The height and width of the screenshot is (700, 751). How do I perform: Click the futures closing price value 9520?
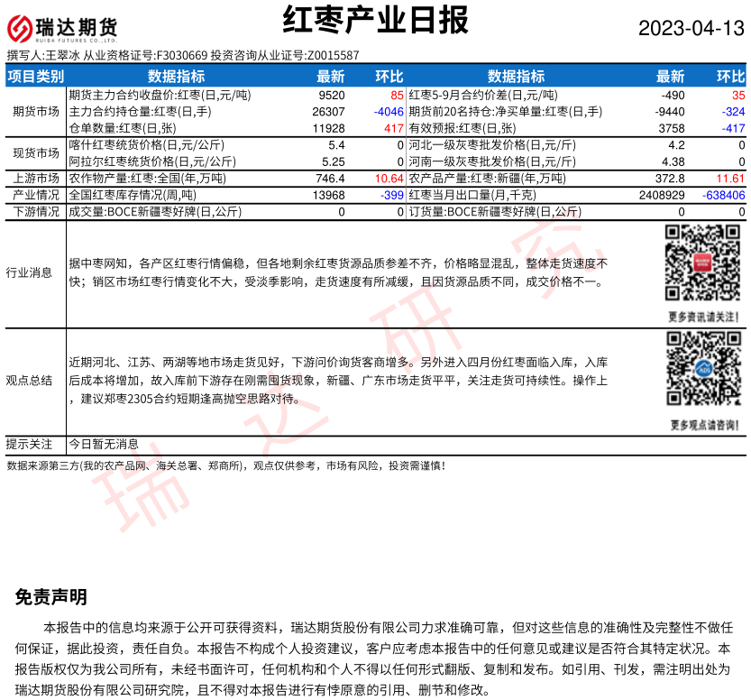click(x=331, y=95)
